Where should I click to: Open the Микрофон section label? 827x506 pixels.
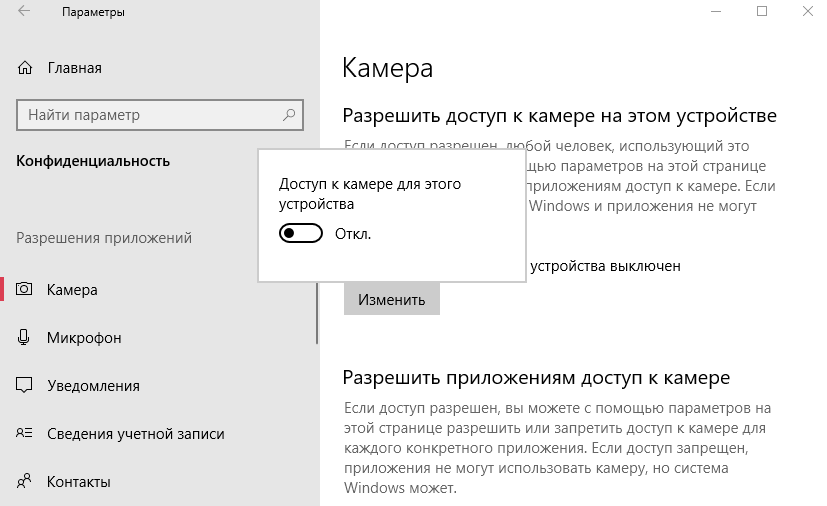(x=84, y=338)
